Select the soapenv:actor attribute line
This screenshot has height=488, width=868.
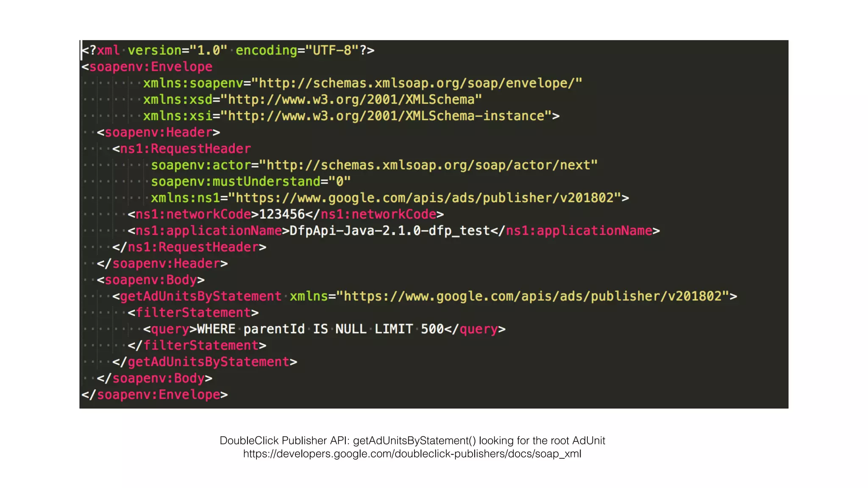click(374, 165)
